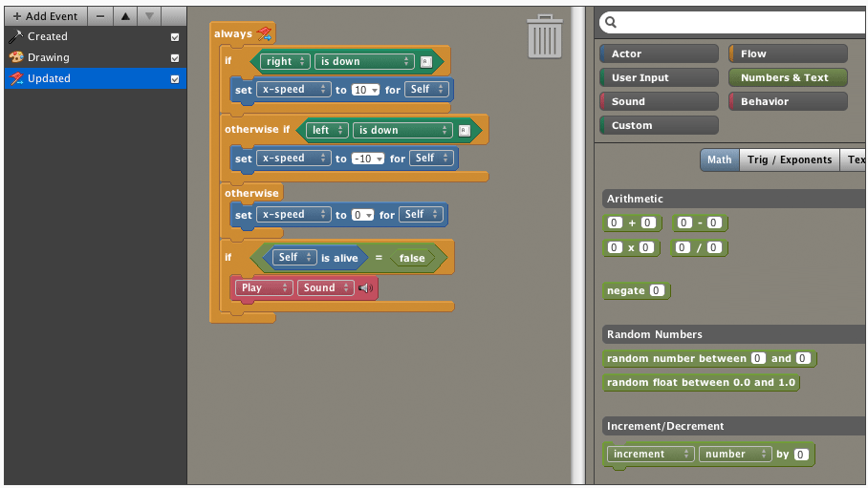
Task: Move event down with the down arrow
Action: click(x=149, y=16)
